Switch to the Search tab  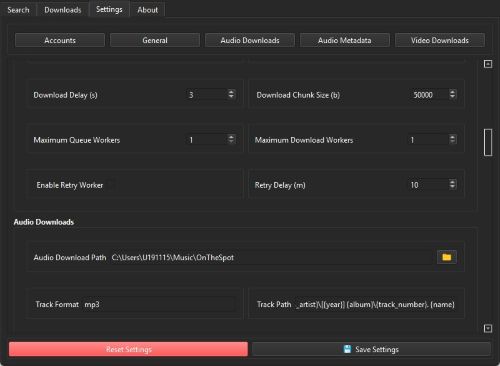pos(18,10)
